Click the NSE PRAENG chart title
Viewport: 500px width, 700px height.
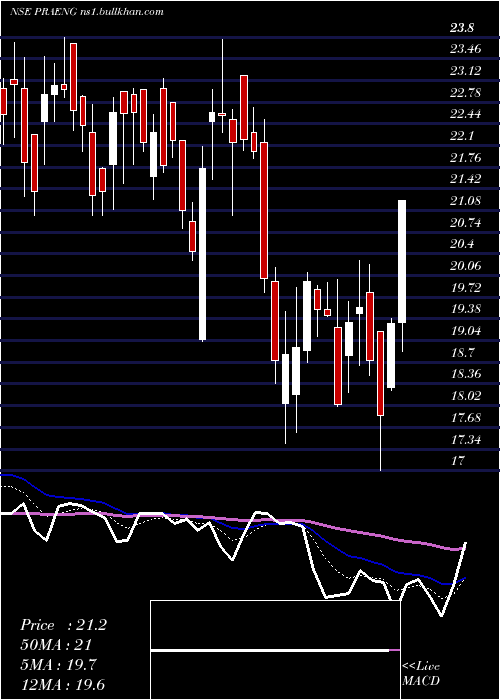86,11
